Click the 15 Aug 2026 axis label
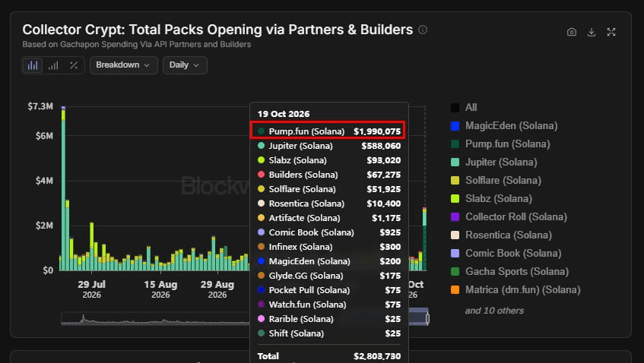The width and height of the screenshot is (644, 363). (160, 289)
